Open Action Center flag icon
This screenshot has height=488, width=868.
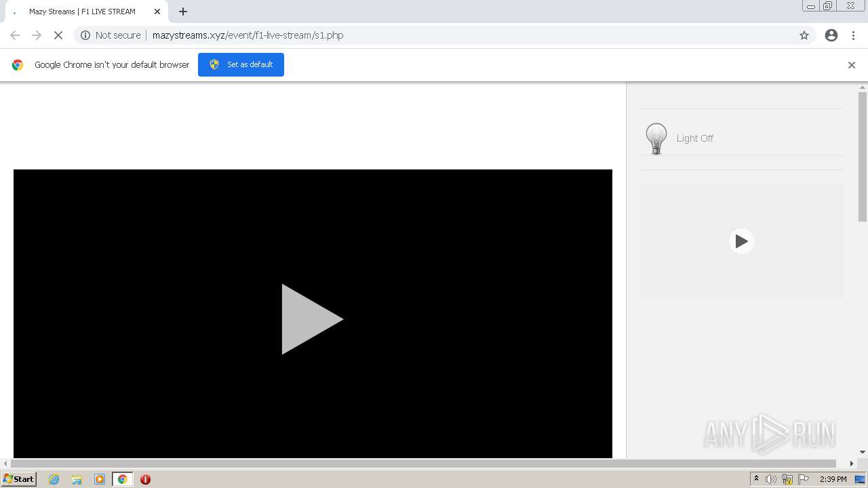(x=804, y=479)
